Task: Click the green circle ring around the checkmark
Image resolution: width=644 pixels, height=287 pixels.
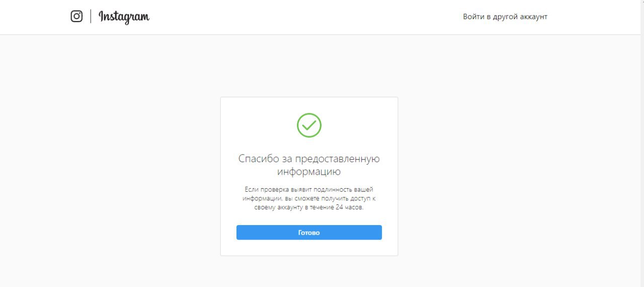Action: tap(309, 125)
